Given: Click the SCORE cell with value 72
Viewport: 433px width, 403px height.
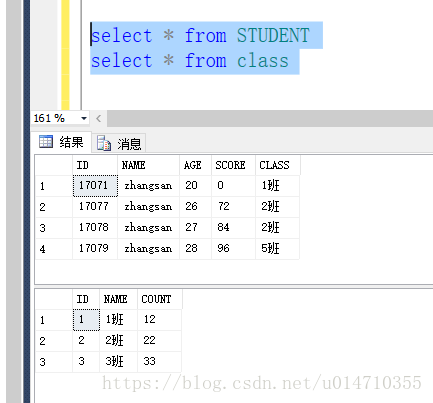Looking at the screenshot, I should (x=233, y=207).
